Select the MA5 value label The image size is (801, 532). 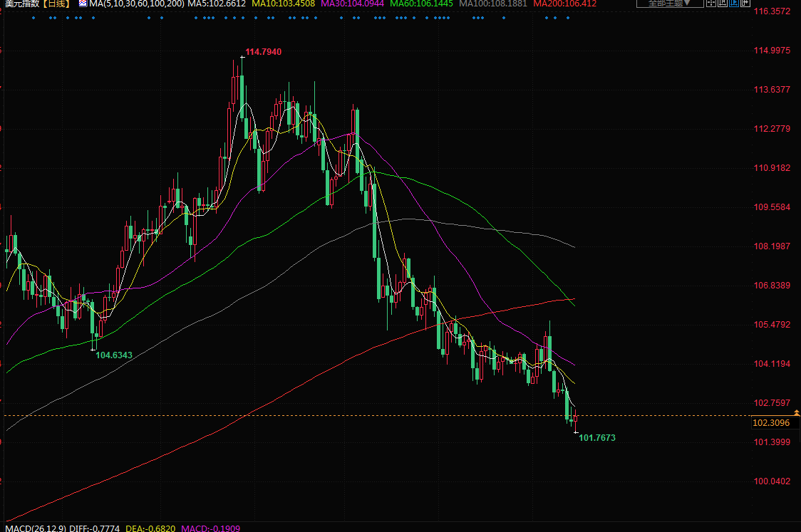point(217,4)
